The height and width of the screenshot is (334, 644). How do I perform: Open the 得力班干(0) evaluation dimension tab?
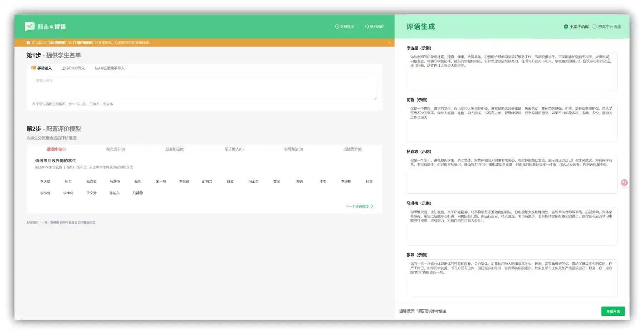click(x=115, y=149)
